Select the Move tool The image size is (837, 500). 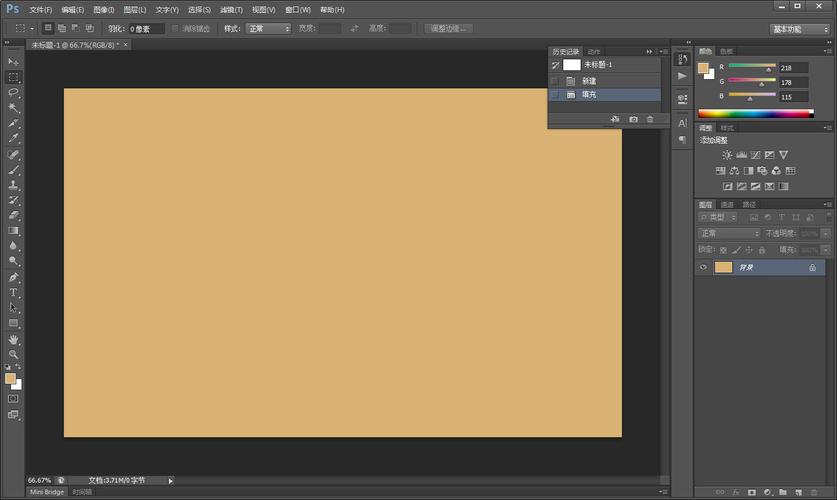pyautogui.click(x=14, y=62)
